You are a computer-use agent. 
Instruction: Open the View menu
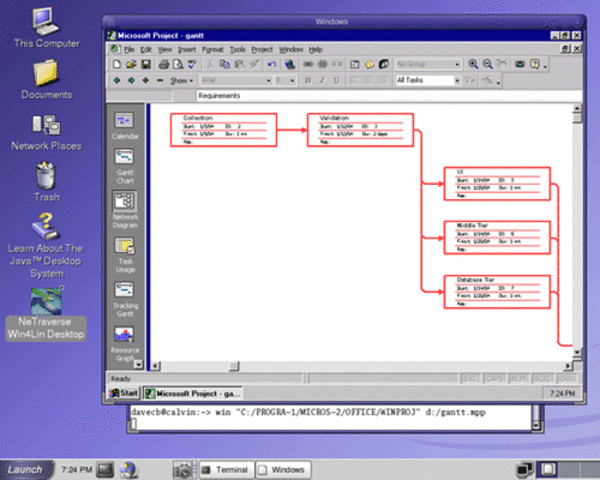pyautogui.click(x=165, y=50)
